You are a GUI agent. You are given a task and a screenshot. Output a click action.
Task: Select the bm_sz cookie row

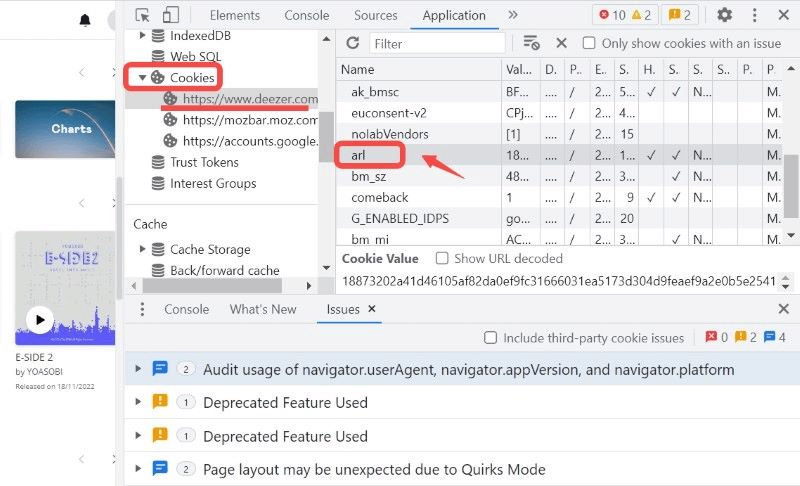click(x=559, y=176)
